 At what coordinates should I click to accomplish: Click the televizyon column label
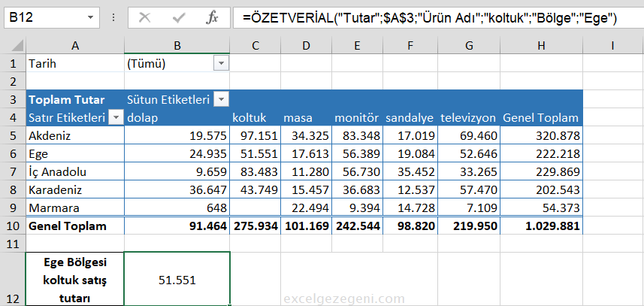(469, 118)
